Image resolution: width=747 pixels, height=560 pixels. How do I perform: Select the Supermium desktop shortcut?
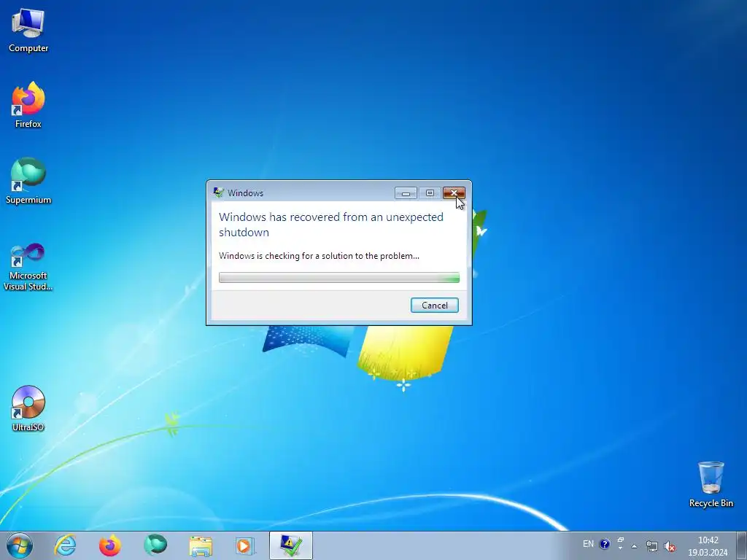[28, 181]
